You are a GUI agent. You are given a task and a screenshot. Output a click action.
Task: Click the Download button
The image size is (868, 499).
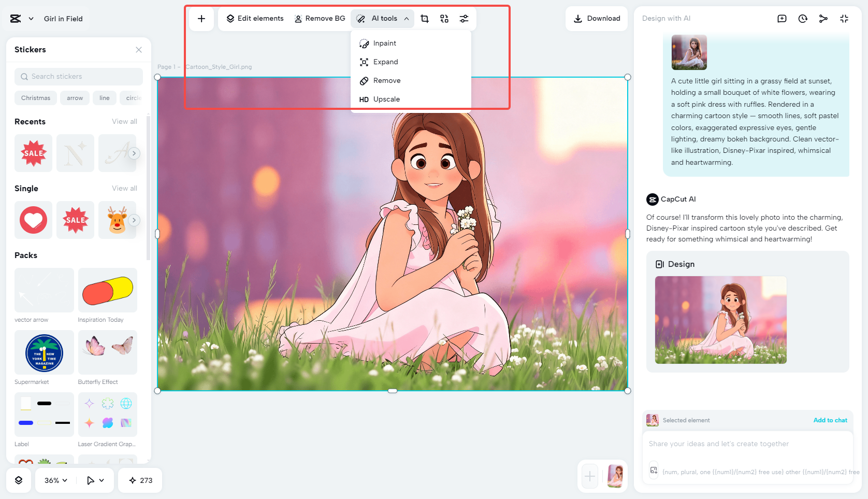tap(597, 18)
